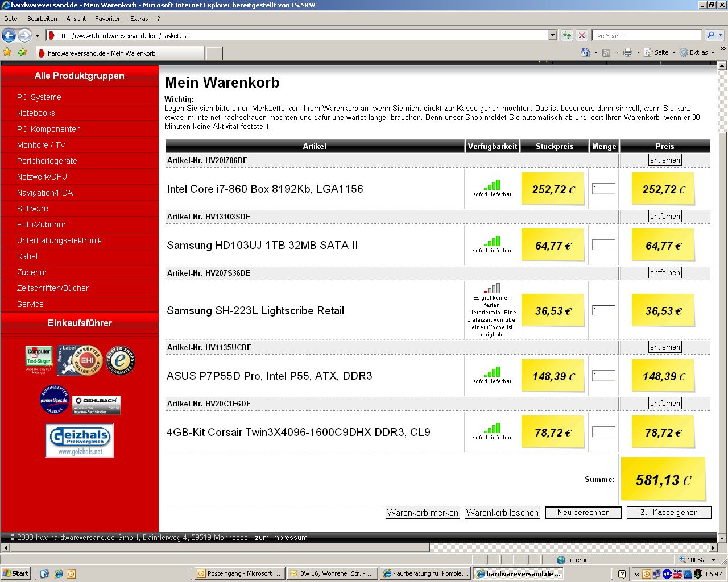Click the Print icon in toolbar

(x=628, y=52)
